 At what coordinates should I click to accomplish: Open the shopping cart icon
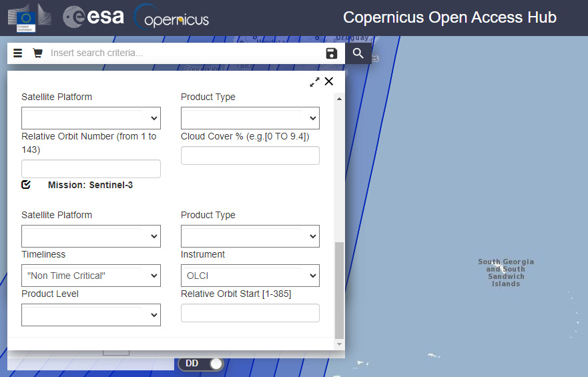(x=37, y=53)
